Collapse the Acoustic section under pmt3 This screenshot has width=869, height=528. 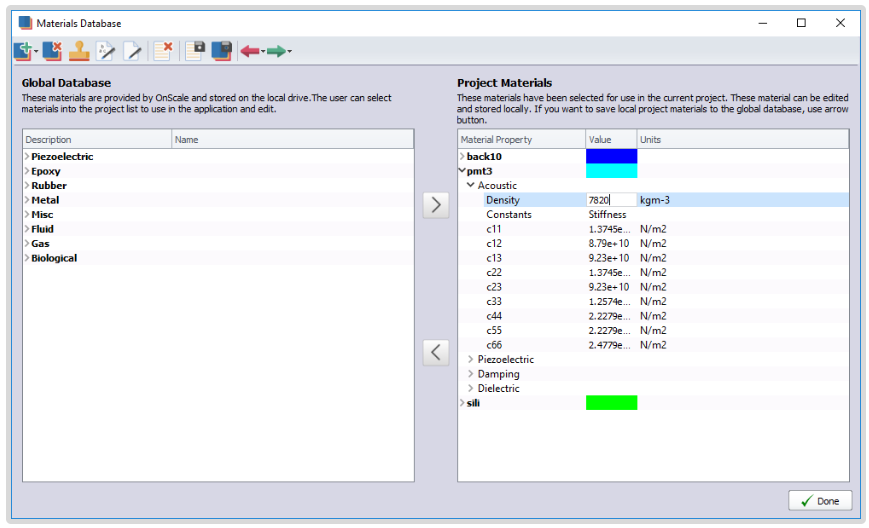click(x=471, y=185)
